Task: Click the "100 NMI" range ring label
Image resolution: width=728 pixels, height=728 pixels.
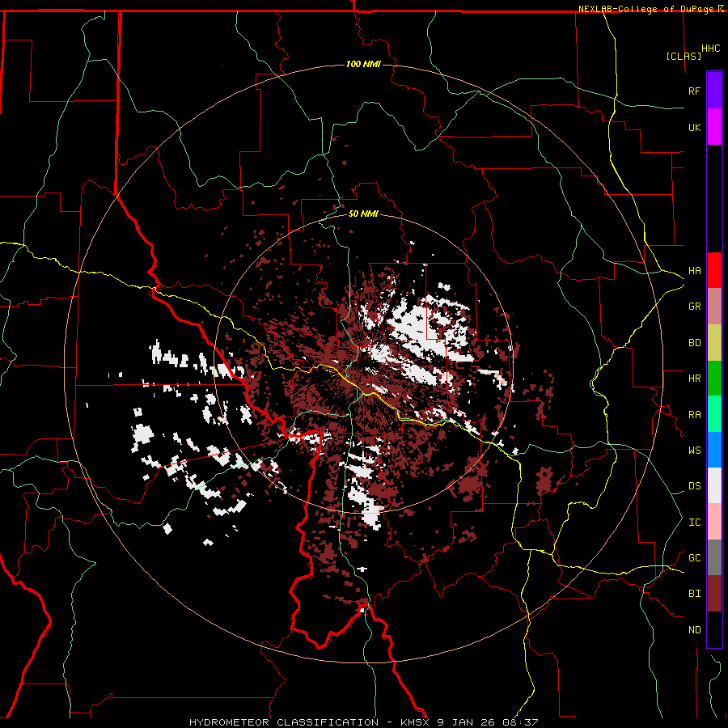Action: pos(363,64)
